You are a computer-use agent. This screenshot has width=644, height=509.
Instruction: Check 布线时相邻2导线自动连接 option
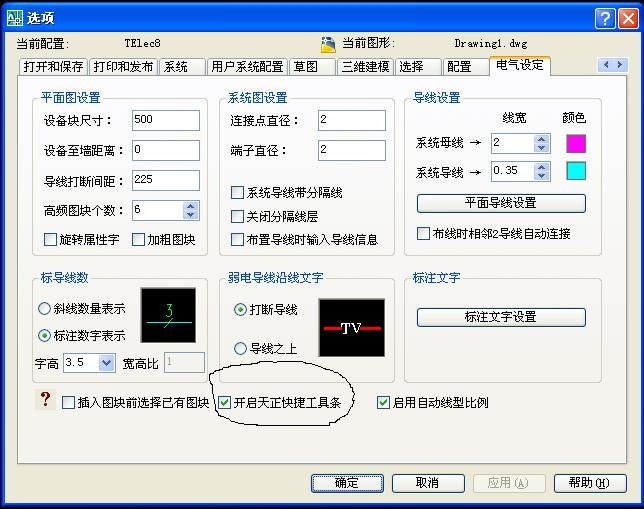click(423, 233)
